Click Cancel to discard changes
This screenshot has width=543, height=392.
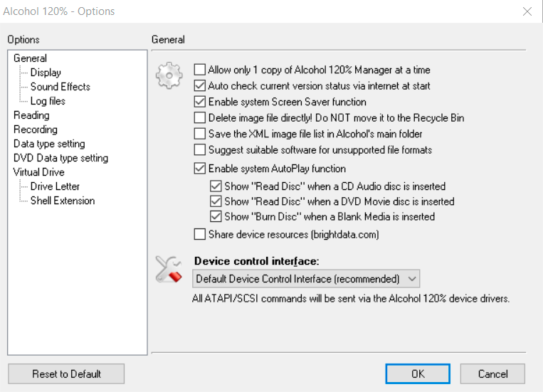pyautogui.click(x=492, y=374)
